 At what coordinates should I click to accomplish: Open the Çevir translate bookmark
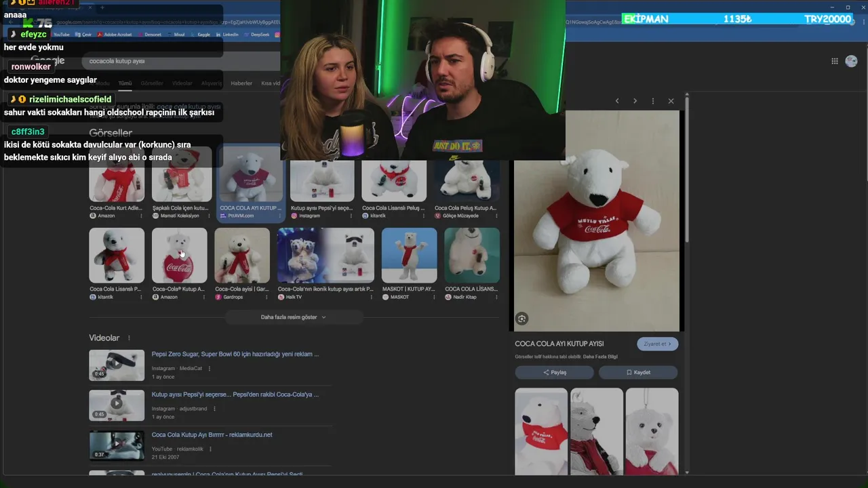83,34
